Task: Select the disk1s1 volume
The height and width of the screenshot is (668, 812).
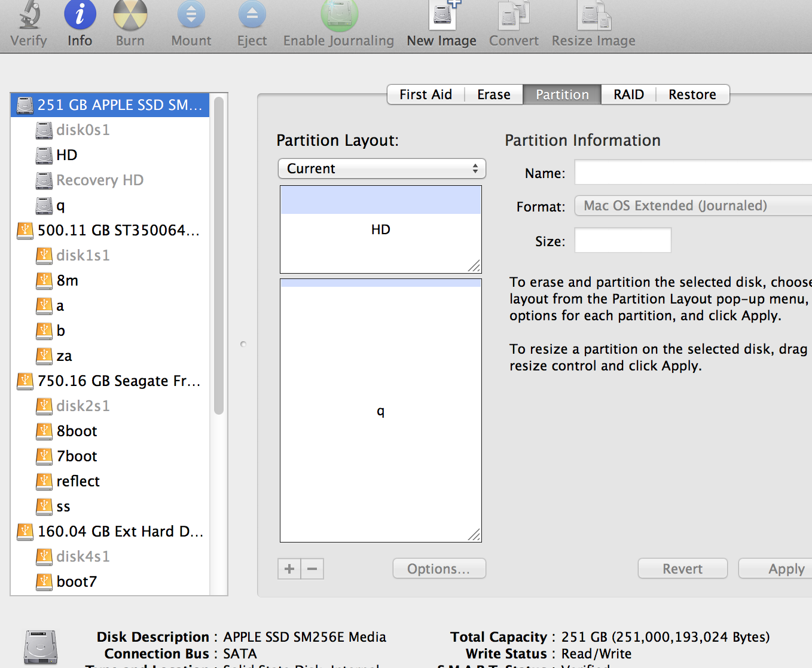Action: click(110, 256)
